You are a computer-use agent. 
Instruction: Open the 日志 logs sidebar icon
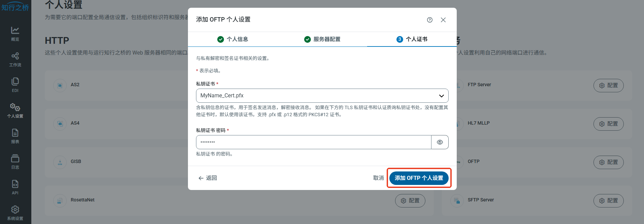(x=15, y=162)
